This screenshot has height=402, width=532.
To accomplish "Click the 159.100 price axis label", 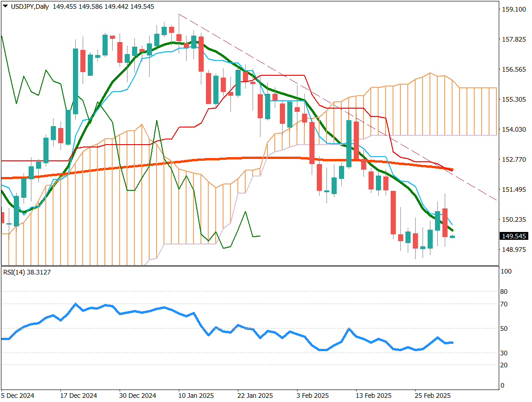I will (x=514, y=9).
